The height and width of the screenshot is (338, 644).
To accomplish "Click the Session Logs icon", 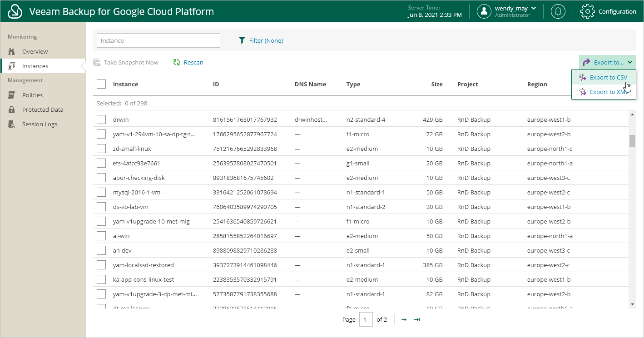I will tap(12, 124).
